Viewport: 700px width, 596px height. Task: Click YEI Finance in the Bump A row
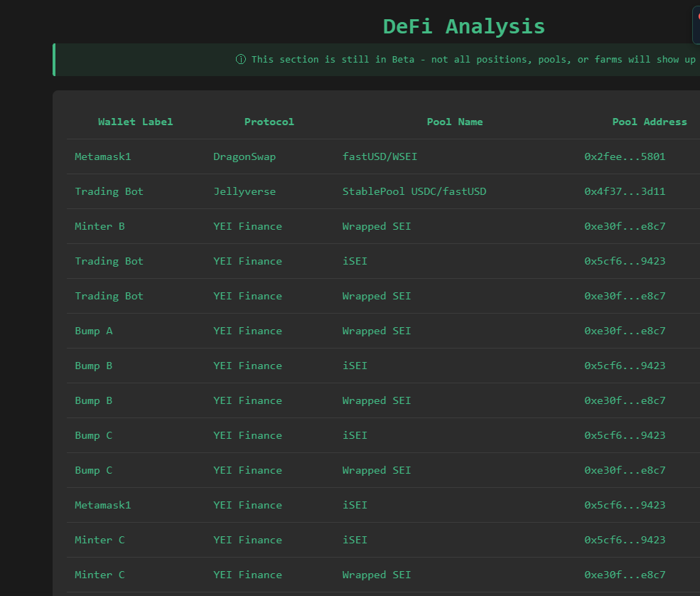click(247, 331)
